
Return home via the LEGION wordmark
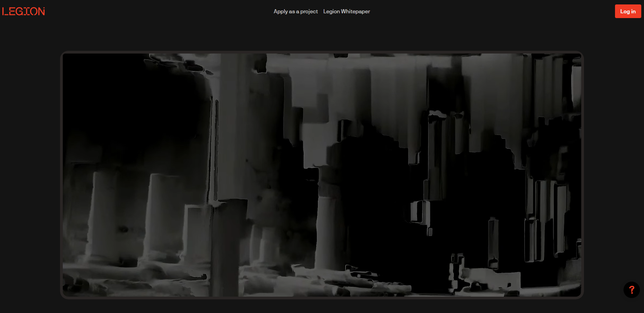(x=24, y=11)
